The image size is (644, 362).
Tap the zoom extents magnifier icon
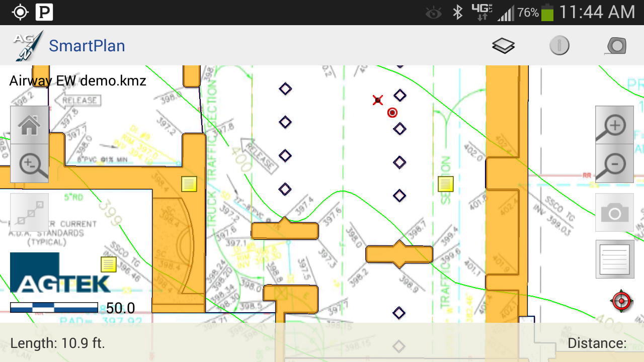pyautogui.click(x=30, y=164)
